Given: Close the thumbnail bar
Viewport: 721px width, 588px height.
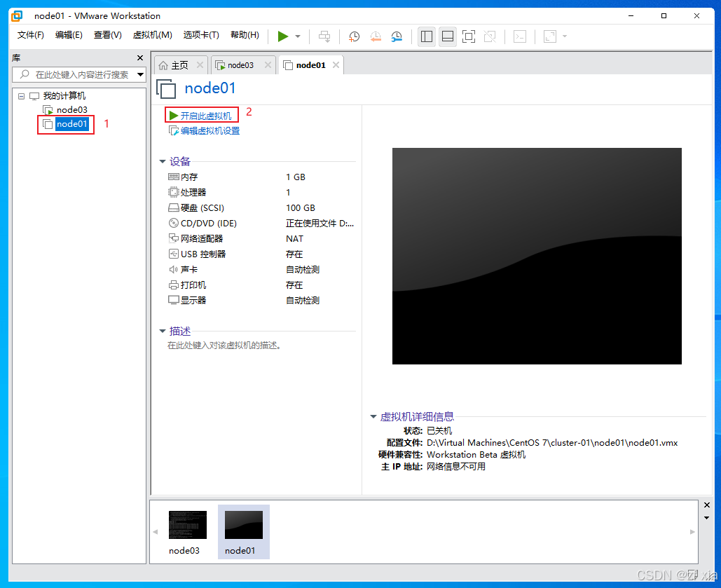Looking at the screenshot, I should click(x=707, y=505).
